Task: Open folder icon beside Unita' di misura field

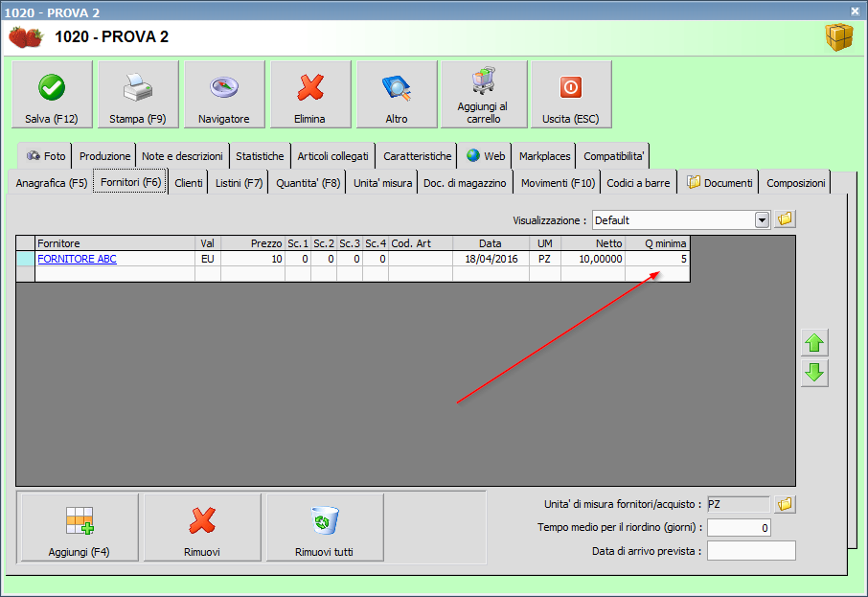Action: tap(785, 504)
